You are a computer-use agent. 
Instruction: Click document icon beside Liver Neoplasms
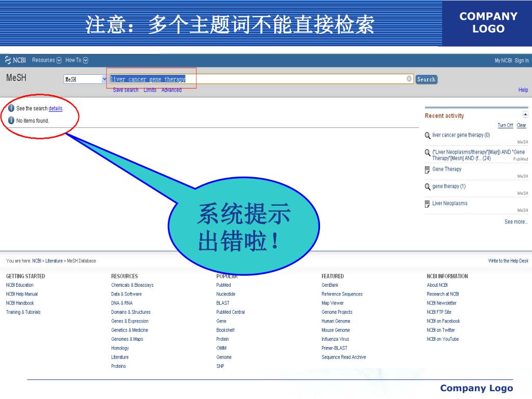point(427,204)
